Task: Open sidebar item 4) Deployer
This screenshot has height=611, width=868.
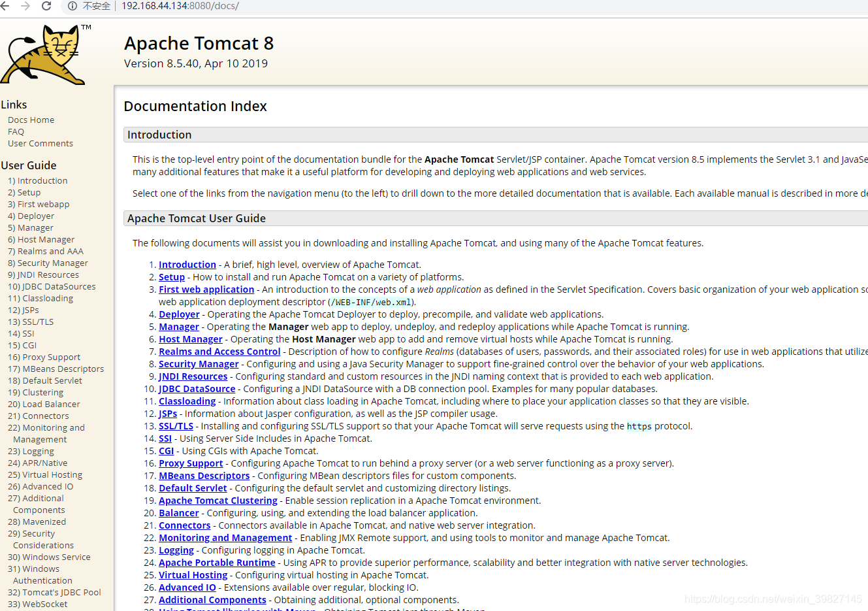Action: click(31, 216)
